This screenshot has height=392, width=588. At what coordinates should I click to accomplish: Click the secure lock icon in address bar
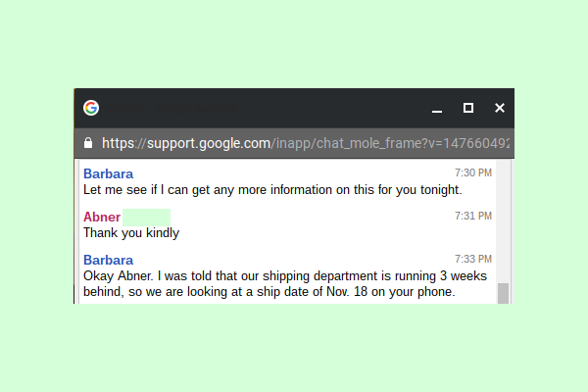(x=88, y=143)
